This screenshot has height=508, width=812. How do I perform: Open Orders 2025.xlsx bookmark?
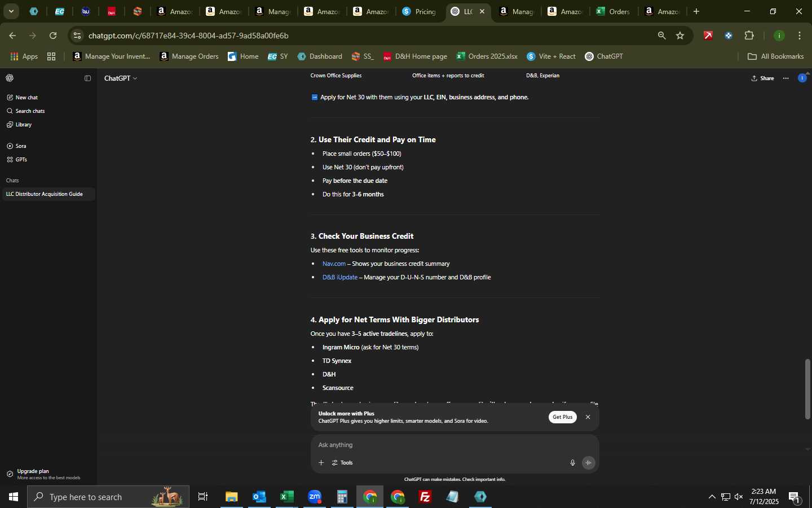pyautogui.click(x=487, y=56)
